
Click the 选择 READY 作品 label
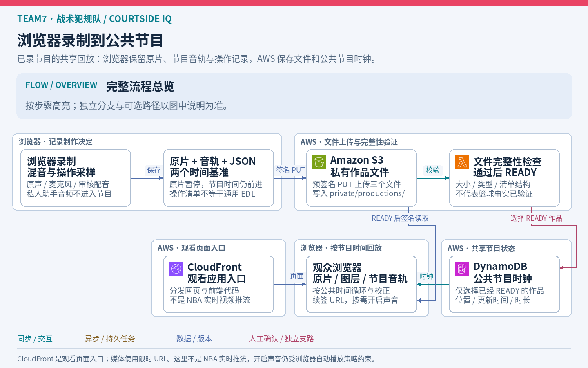[536, 218]
